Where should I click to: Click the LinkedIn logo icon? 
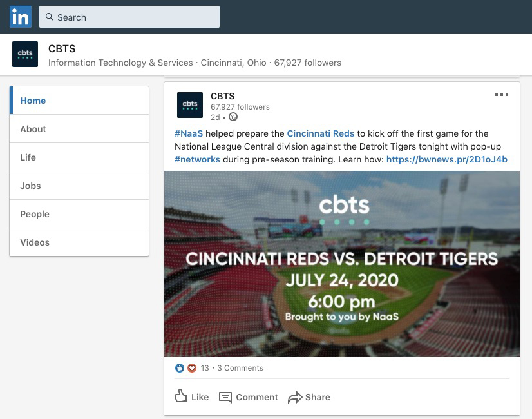[21, 17]
